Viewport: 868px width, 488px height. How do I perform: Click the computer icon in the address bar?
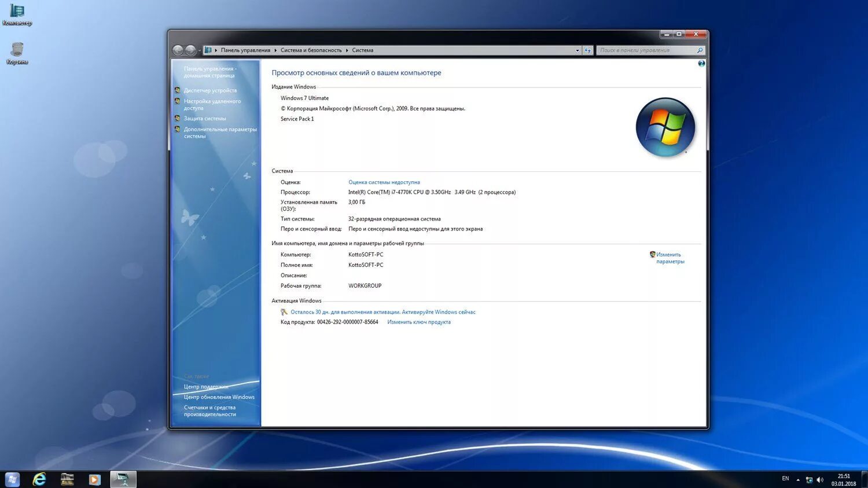pyautogui.click(x=208, y=50)
